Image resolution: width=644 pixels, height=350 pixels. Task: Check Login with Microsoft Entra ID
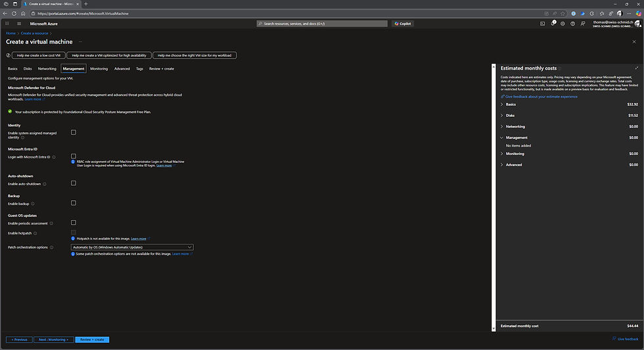coord(74,156)
